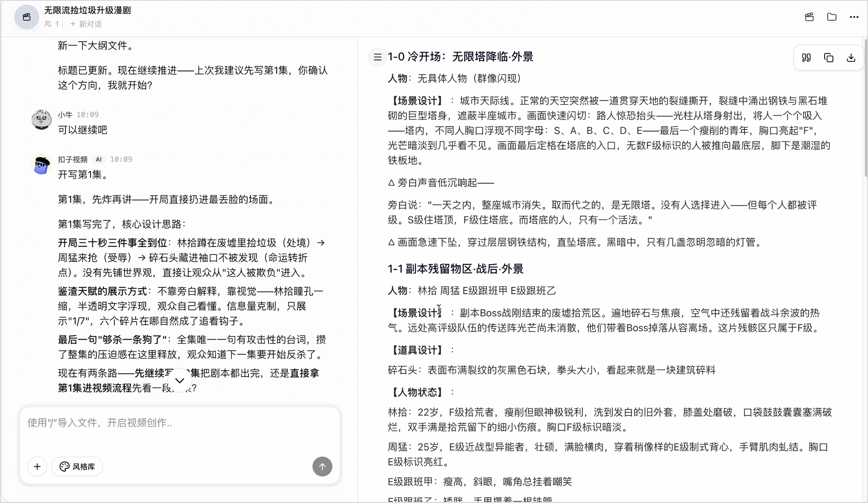Click the 扣子视频 AI avatar
This screenshot has width=868, height=503.
41,164
